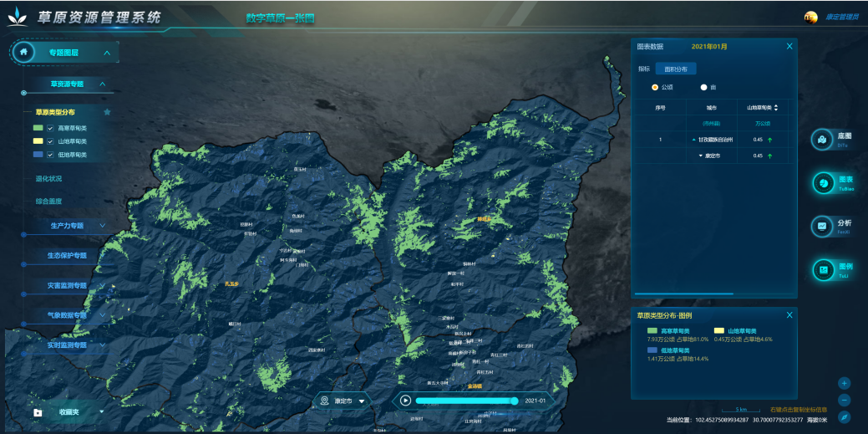Select 综合盖度 layer item

48,202
